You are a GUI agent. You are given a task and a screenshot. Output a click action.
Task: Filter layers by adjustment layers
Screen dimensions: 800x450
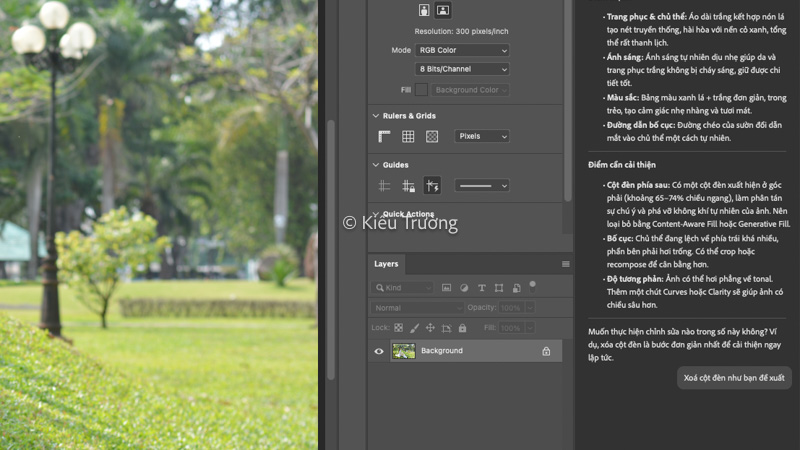pyautogui.click(x=464, y=288)
